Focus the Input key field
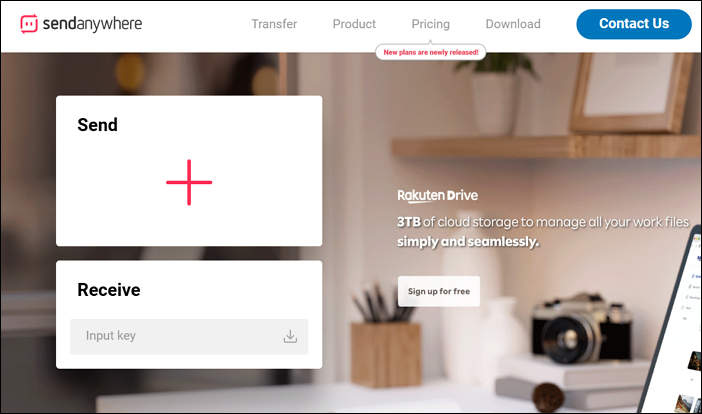 pos(189,337)
